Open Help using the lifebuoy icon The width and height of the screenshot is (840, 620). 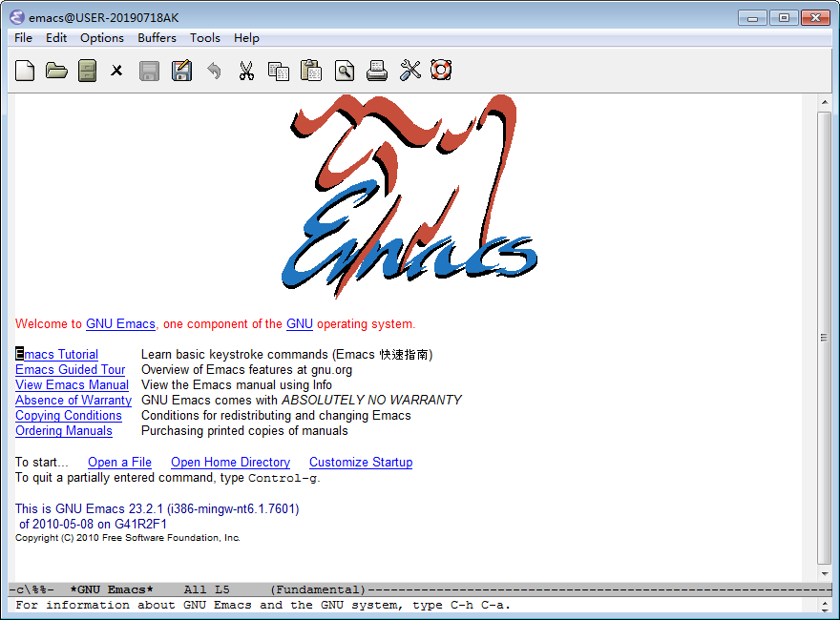(441, 71)
